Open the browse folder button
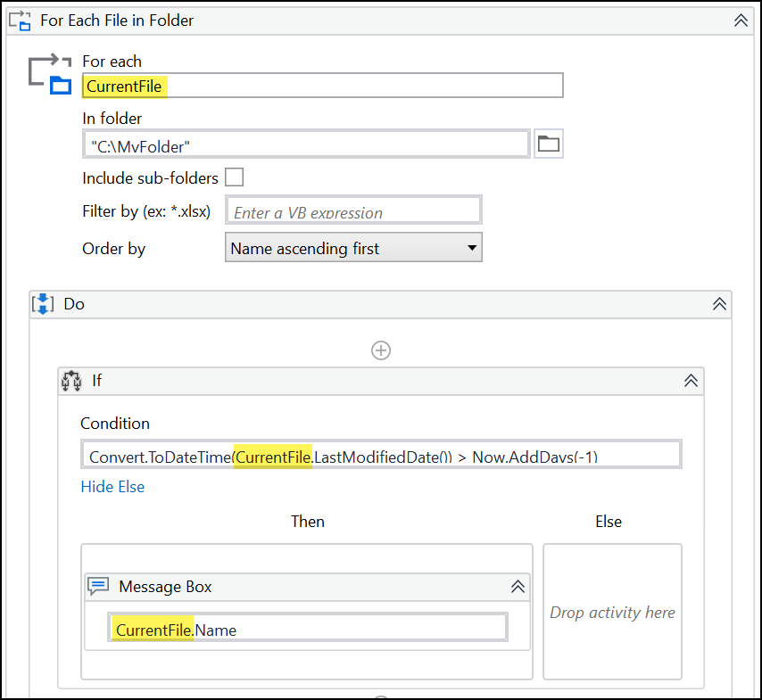Image resolution: width=762 pixels, height=700 pixels. (549, 144)
